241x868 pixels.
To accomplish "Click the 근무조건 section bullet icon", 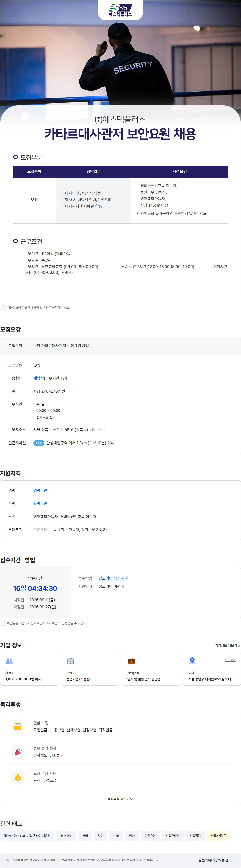I will (x=15, y=241).
